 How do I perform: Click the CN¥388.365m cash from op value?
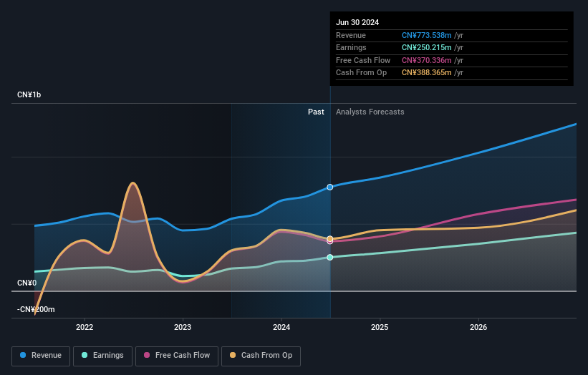426,73
